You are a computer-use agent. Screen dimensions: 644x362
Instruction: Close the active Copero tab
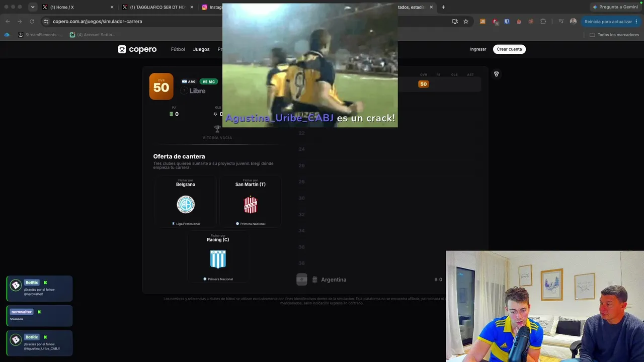[431, 7]
